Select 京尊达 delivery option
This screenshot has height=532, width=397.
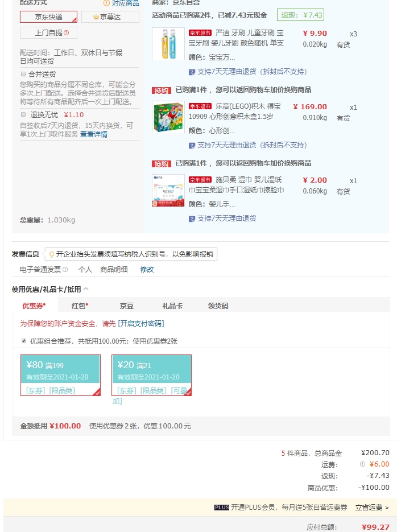[x=110, y=17]
